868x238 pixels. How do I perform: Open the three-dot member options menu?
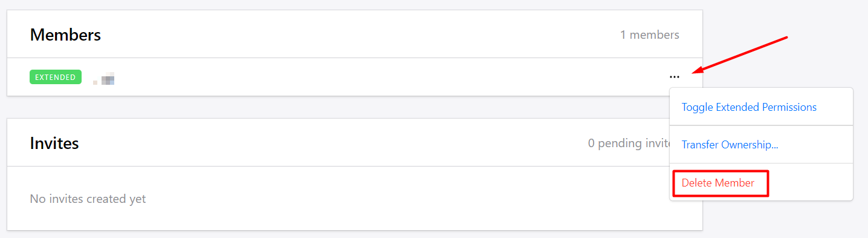point(675,77)
